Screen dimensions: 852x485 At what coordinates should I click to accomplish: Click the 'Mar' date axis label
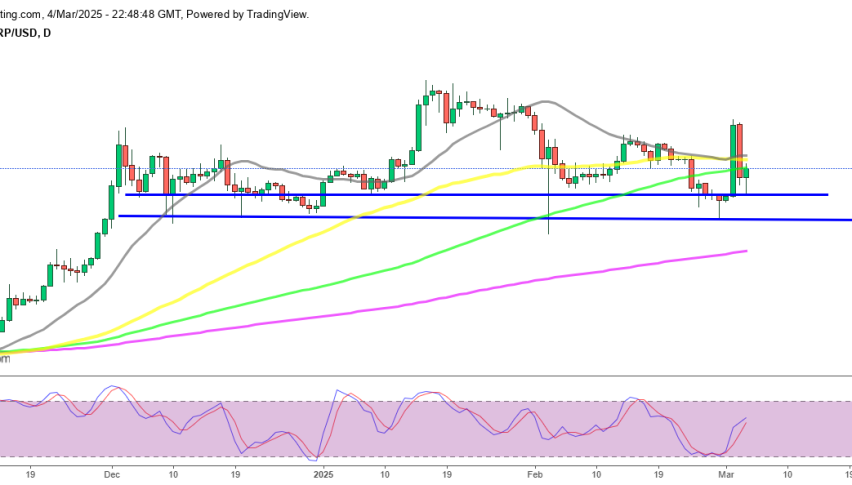726,474
